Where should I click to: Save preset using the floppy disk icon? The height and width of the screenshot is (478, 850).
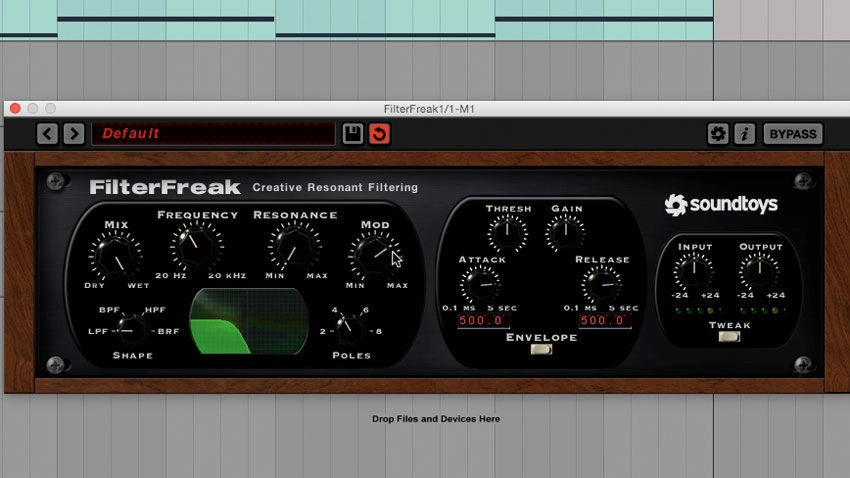coord(352,133)
